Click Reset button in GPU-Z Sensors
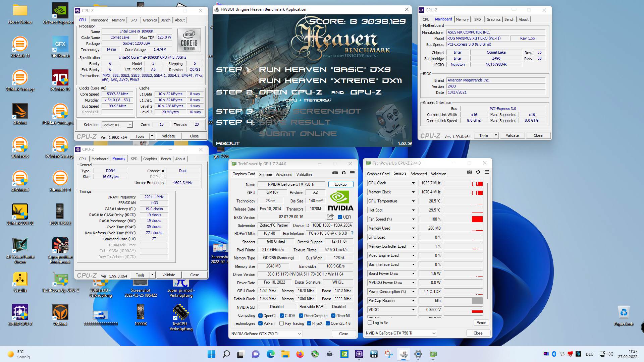The image size is (644, 362). (x=481, y=323)
